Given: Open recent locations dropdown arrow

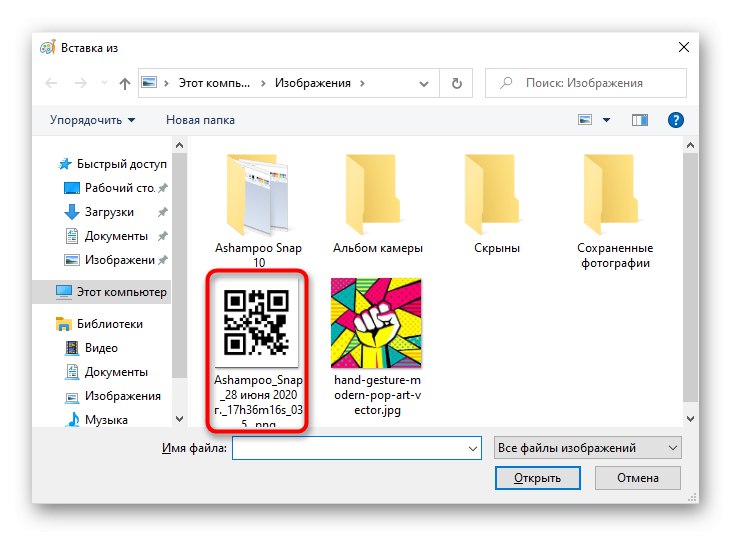Looking at the screenshot, I should 104,83.
